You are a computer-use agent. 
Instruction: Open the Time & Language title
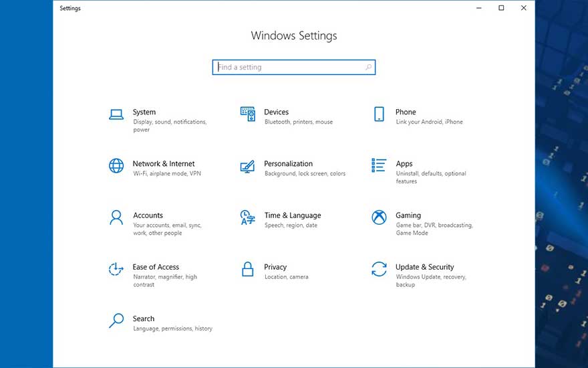[293, 215]
